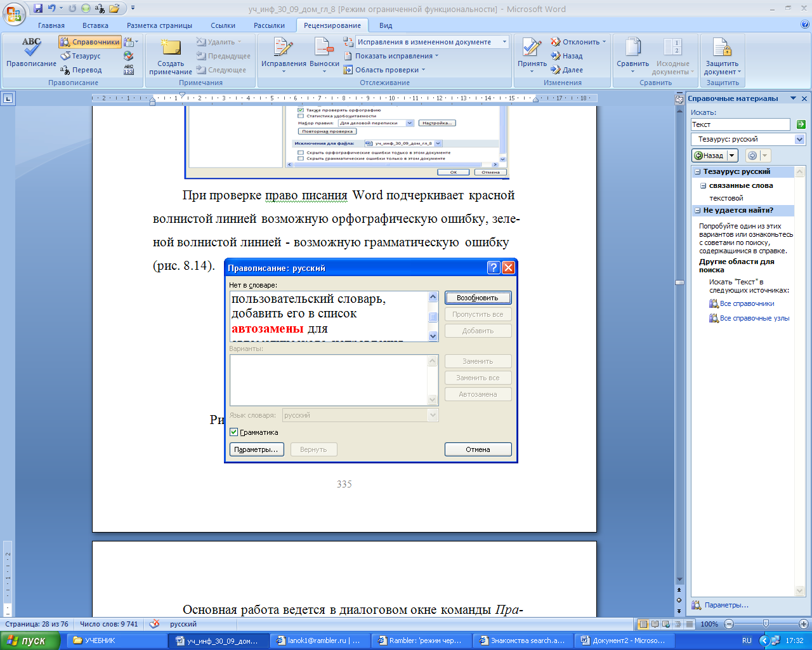812x650 pixels.
Task: Open Показать исправления dropdown
Action: click(x=391, y=56)
